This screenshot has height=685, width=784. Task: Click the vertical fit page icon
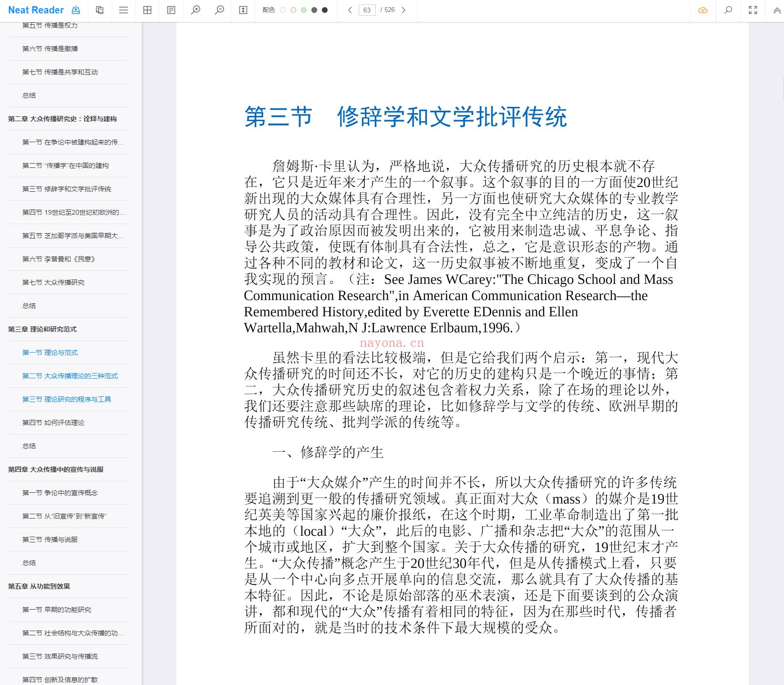tap(243, 10)
